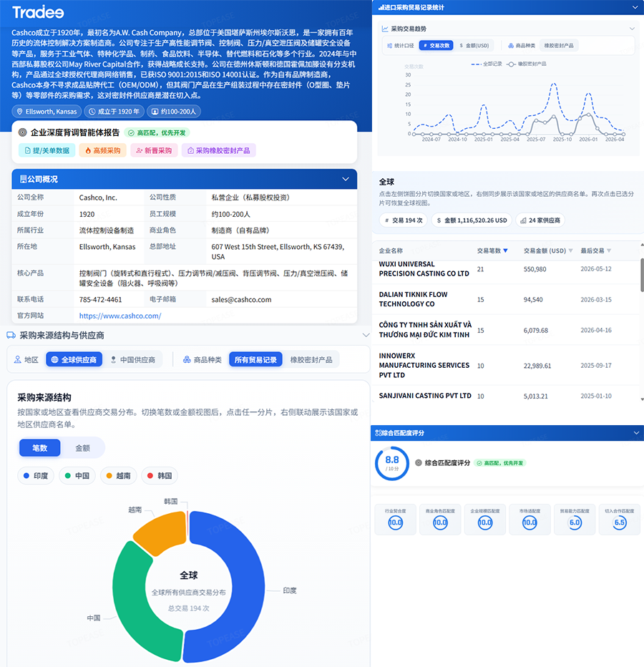Image resolution: width=644 pixels, height=667 pixels.
Task: Sort by 最后交易 column arrow
Action: pos(609,250)
